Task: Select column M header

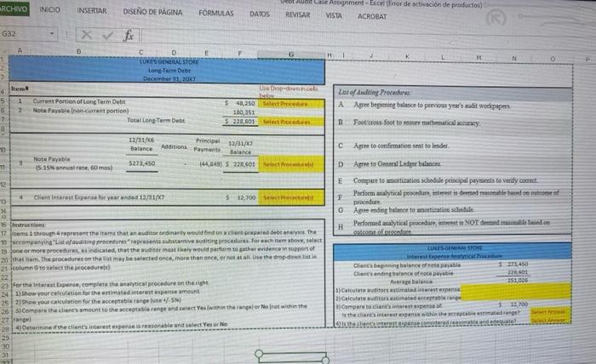Action: pyautogui.click(x=479, y=58)
